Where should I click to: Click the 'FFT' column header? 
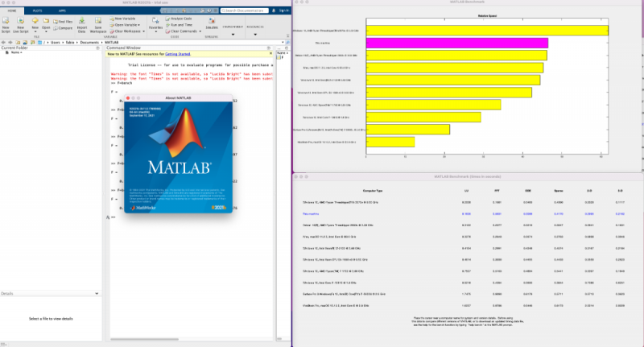point(497,191)
